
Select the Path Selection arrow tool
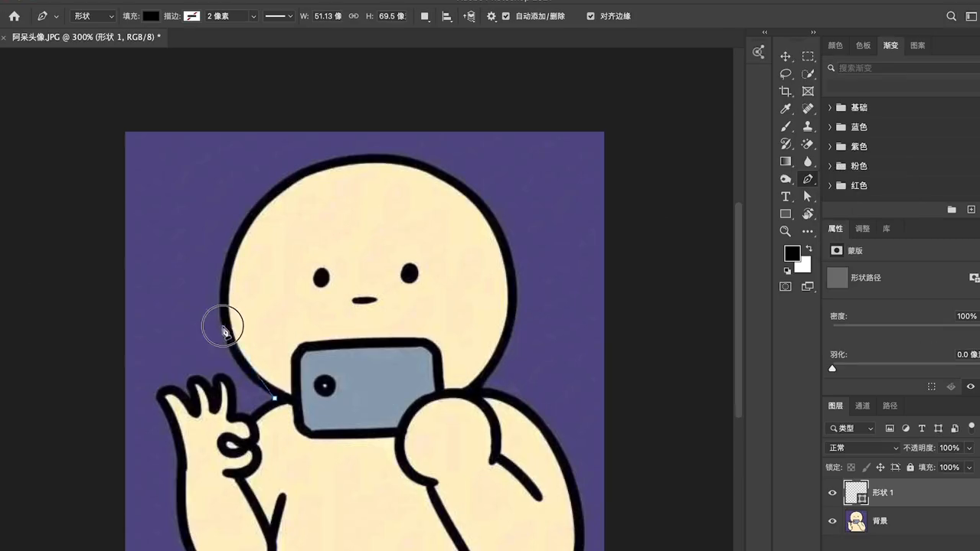click(808, 197)
